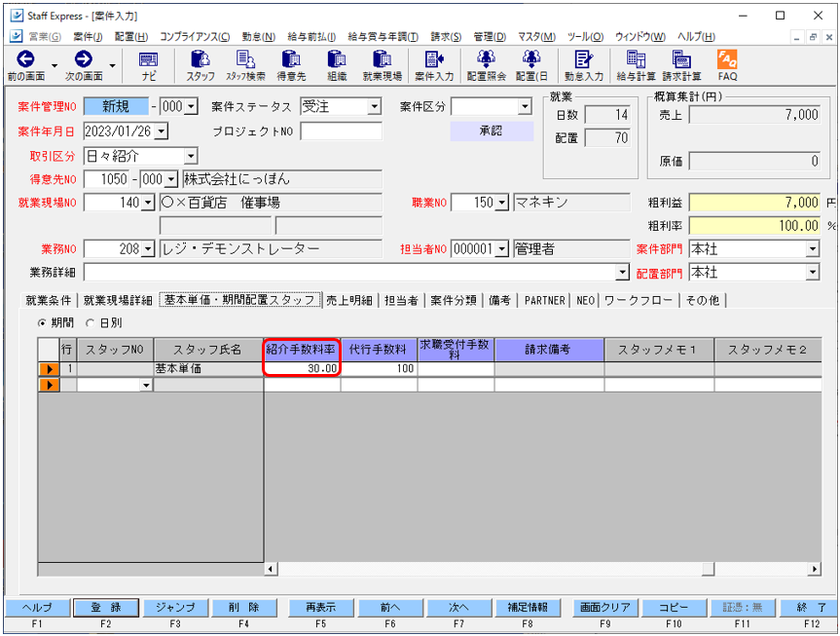
Task: Click the horizontal scrollbar thumb of grid
Action: [709, 569]
